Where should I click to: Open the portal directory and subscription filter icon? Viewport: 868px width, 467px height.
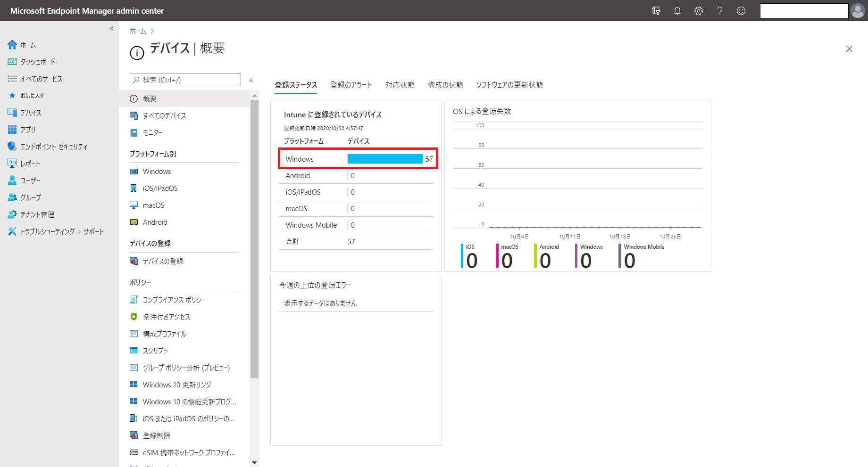coord(656,11)
